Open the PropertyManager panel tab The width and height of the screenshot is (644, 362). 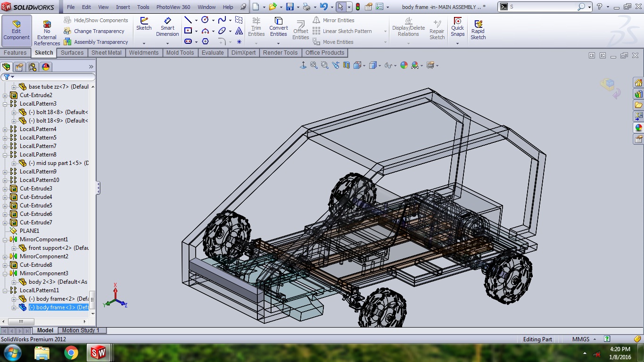tap(19, 67)
